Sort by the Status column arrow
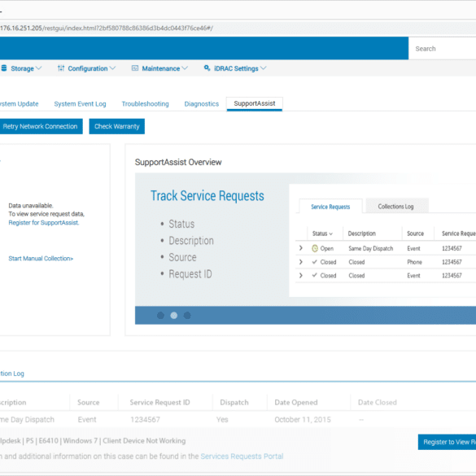Screen dimensions: 476x476 click(331, 234)
